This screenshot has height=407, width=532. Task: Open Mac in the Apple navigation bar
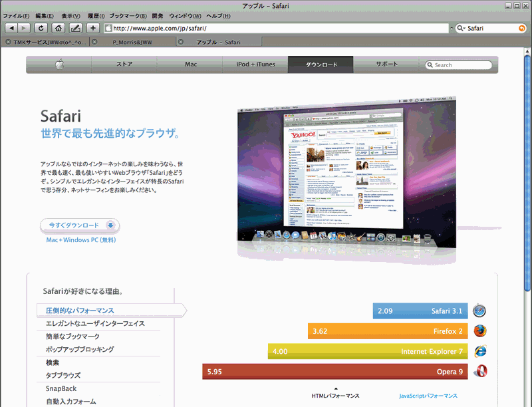191,65
